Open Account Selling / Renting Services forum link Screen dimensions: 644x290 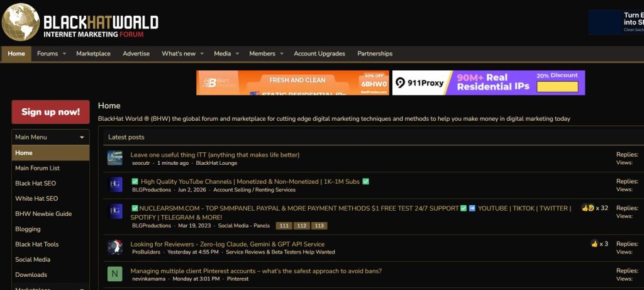pos(254,190)
